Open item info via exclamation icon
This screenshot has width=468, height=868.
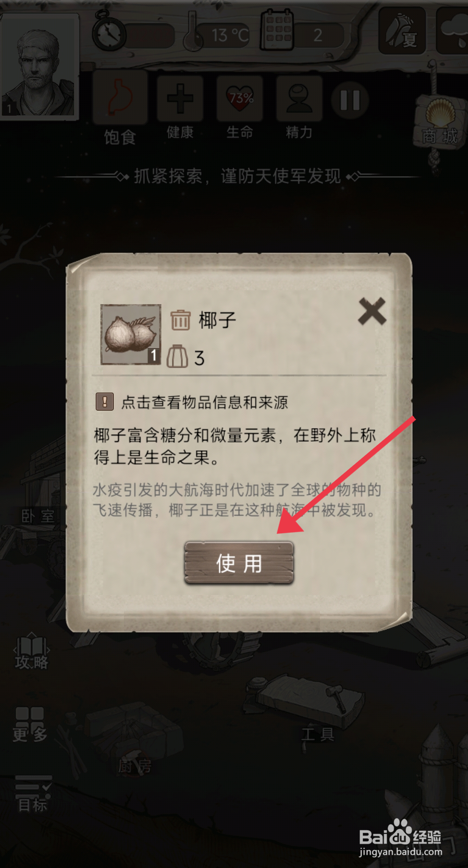[x=105, y=402]
